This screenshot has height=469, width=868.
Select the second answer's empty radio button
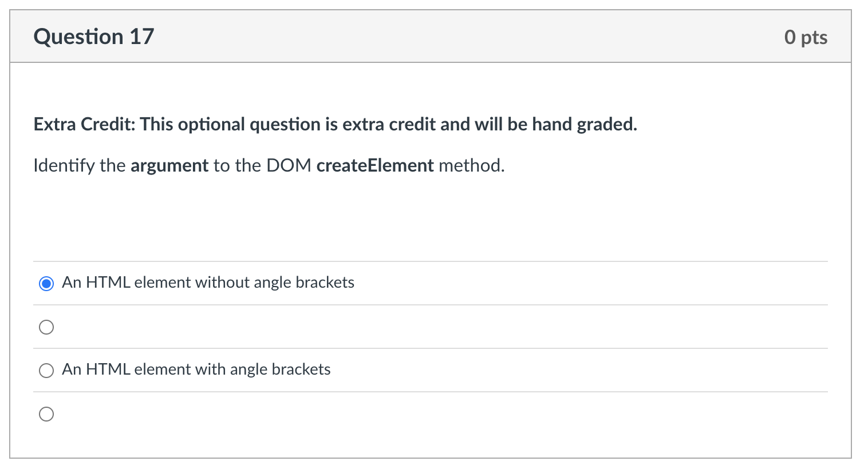pyautogui.click(x=46, y=327)
